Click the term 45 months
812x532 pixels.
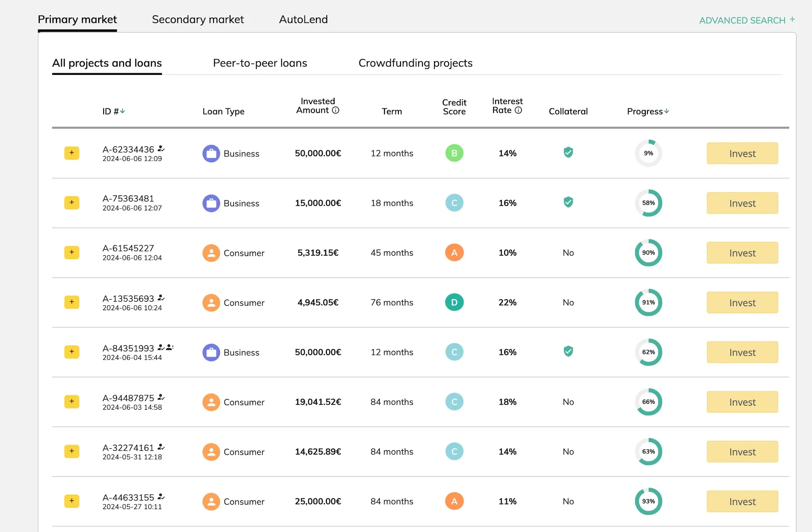[392, 253]
